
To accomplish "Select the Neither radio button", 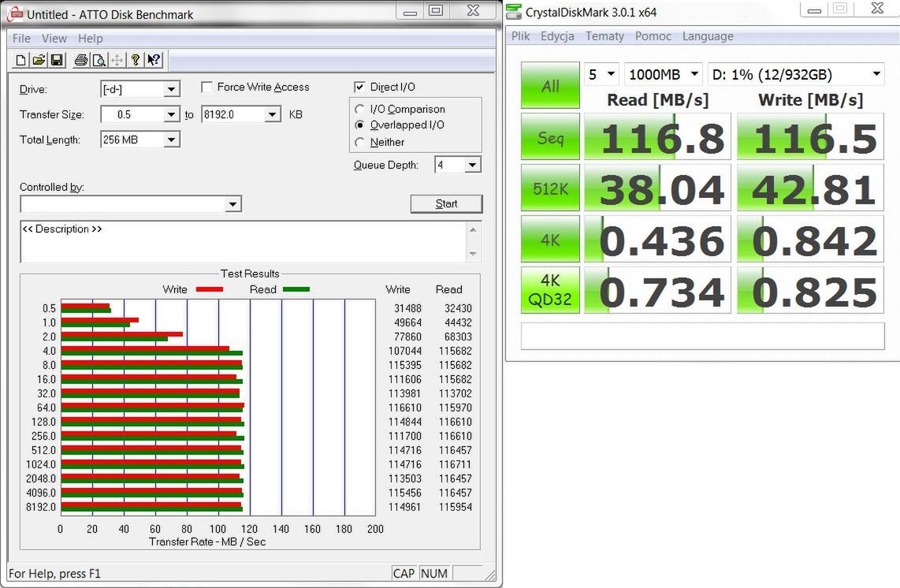I will (360, 142).
